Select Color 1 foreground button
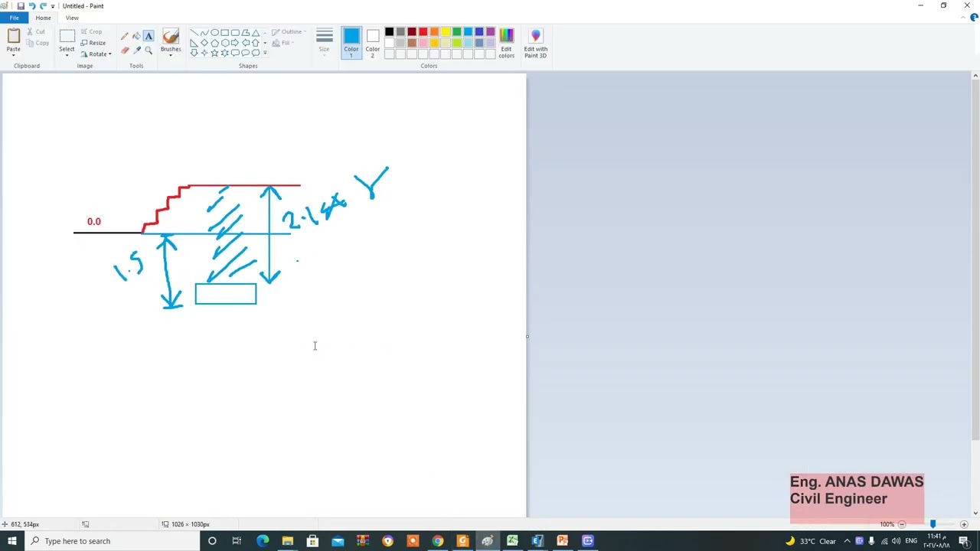This screenshot has height=551, width=980. pos(351,42)
